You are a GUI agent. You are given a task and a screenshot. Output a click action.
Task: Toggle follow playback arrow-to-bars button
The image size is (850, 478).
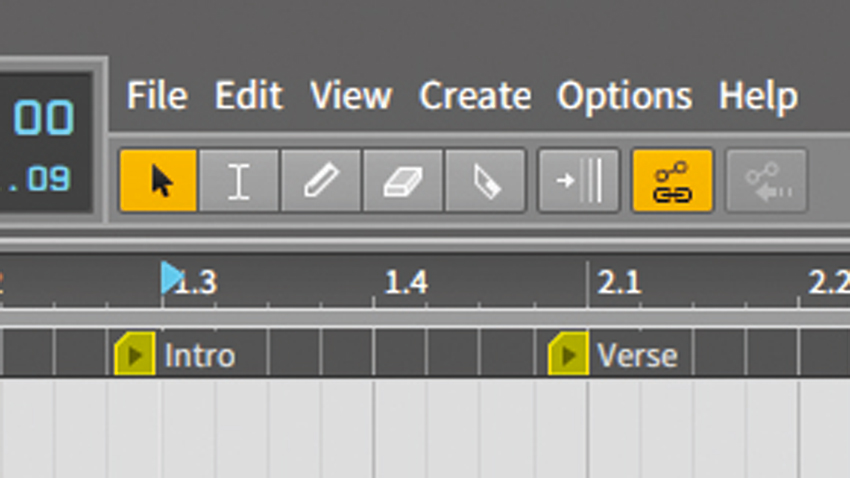tap(578, 180)
